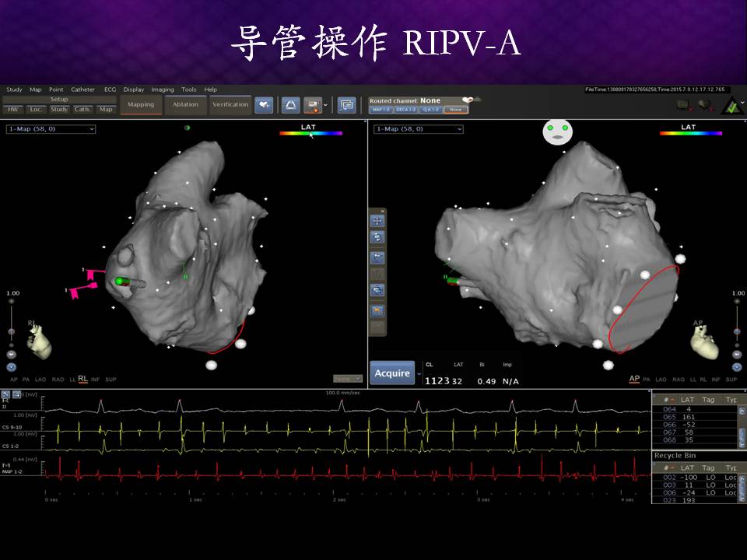Click the RL heart orientation icon in left view
Screen dimensions: 747x560
(39, 342)
